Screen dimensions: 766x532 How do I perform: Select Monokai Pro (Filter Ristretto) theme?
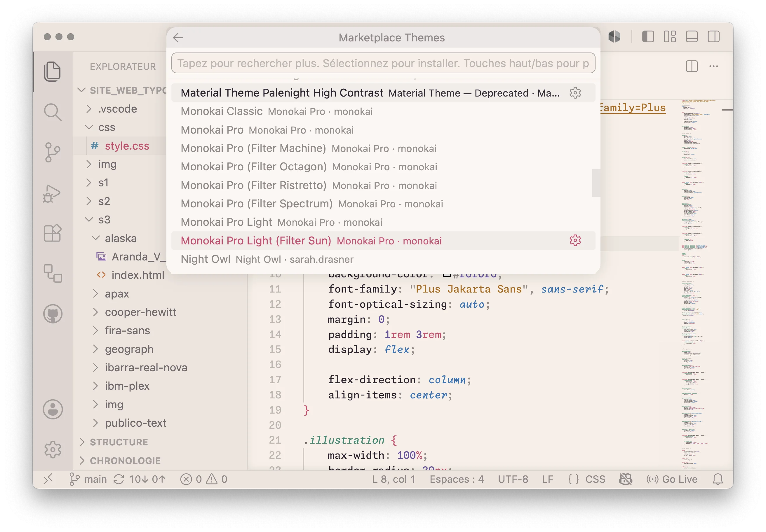tap(383, 185)
